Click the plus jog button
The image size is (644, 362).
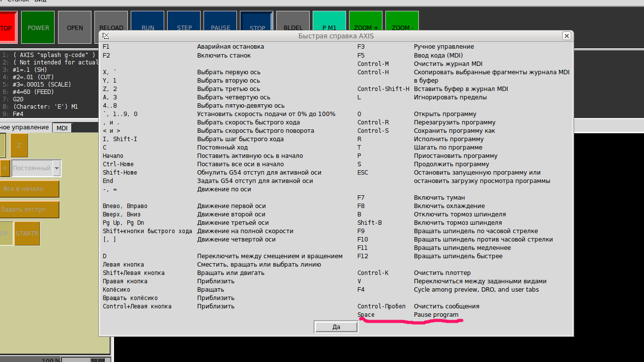coord(5,168)
